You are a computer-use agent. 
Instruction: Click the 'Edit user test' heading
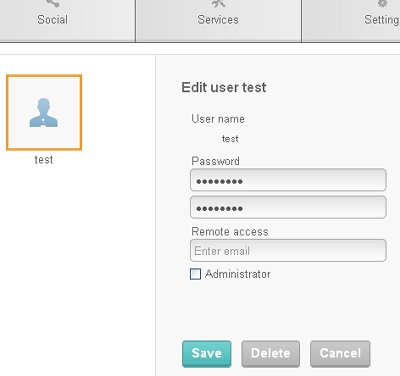click(224, 87)
